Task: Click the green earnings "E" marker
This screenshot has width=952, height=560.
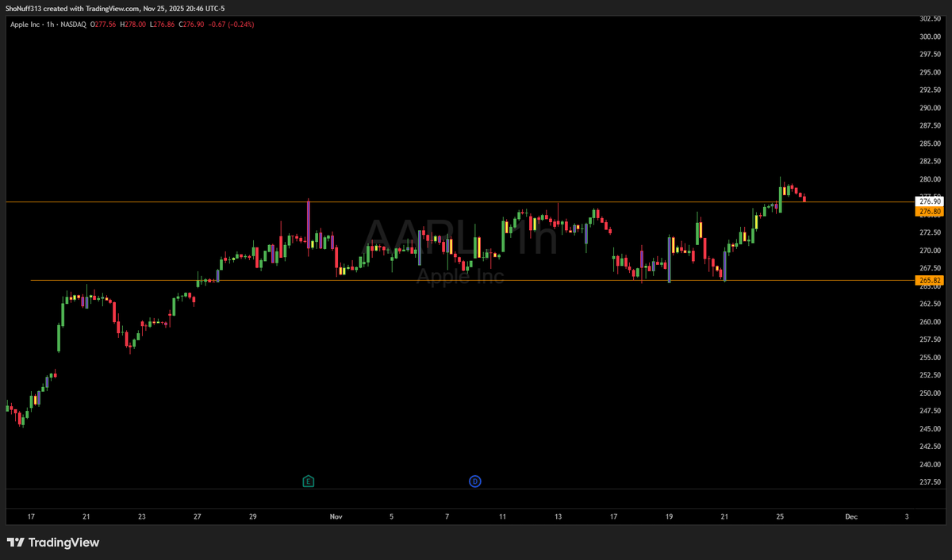Action: pos(309,481)
